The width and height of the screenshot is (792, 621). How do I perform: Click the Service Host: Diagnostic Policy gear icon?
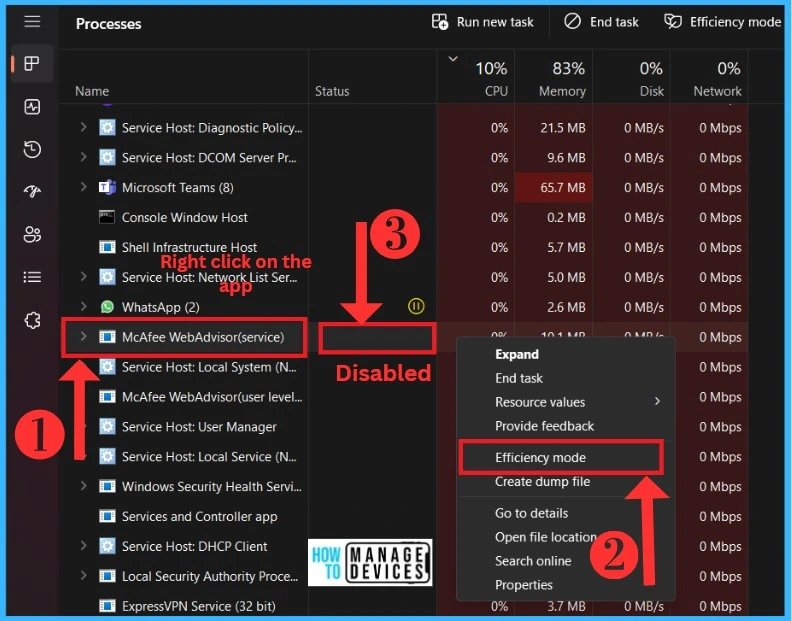(107, 127)
